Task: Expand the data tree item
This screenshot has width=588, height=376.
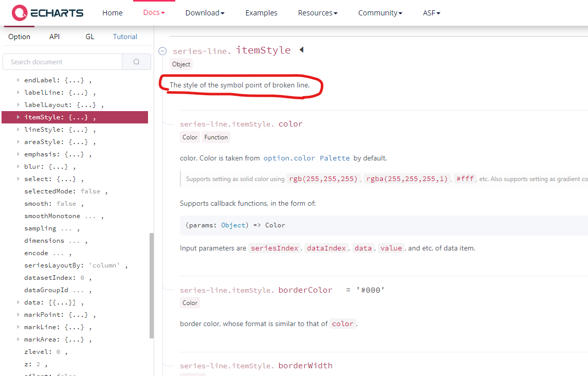Action: (18, 302)
